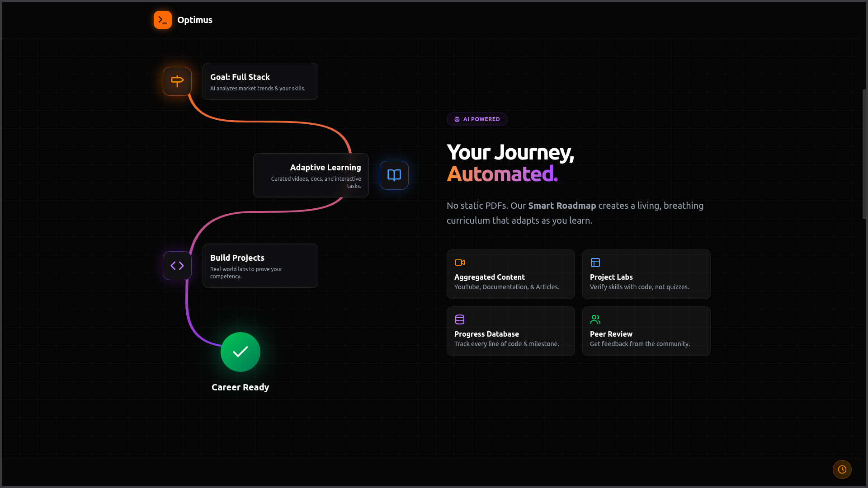Click the Smart Roadmap bold text
Image resolution: width=868 pixels, height=488 pixels.
(561, 206)
